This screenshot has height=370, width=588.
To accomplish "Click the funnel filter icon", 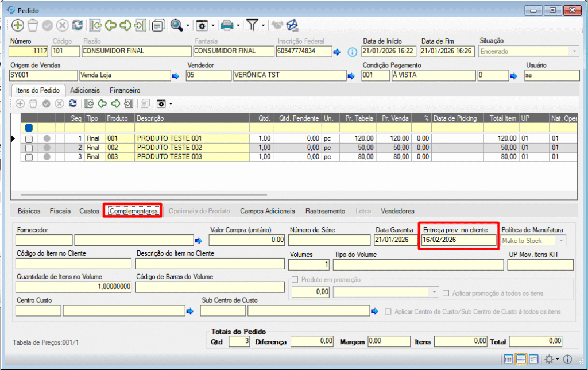I will [x=252, y=25].
